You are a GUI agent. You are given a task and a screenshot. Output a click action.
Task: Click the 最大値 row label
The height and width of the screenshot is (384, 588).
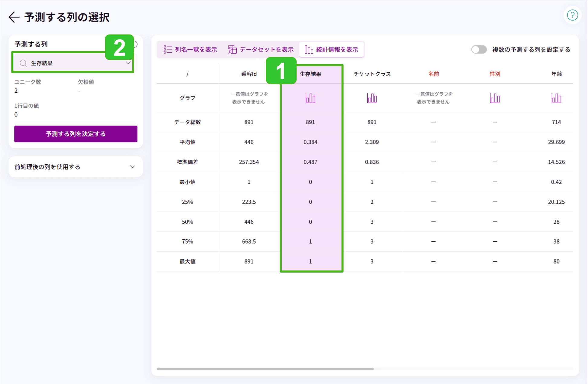tap(187, 261)
